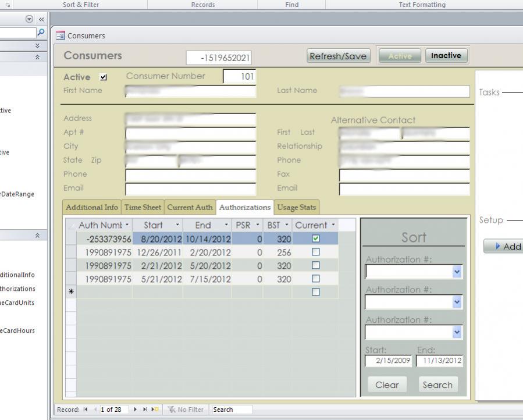Open the Start column header dropdown
Screen dimensions: 523x420
click(x=177, y=225)
